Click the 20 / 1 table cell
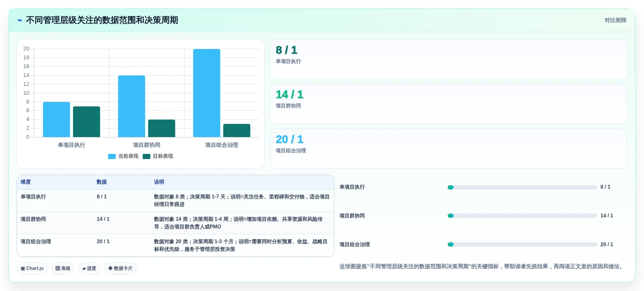Screen dimensions: 644x291 click(103, 242)
